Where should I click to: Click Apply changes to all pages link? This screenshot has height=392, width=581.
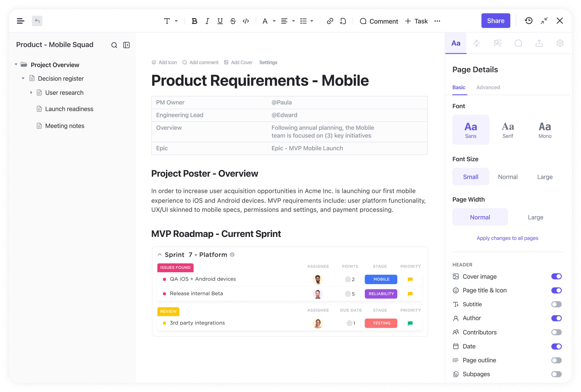507,238
